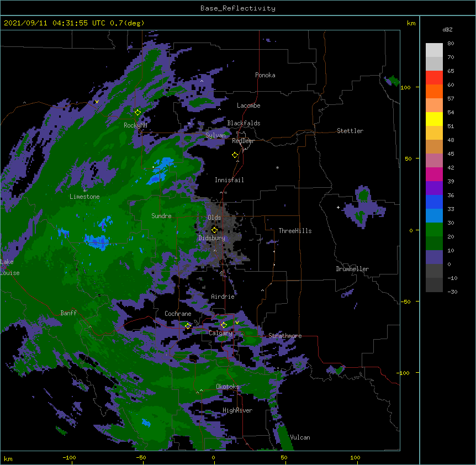476x465 pixels.
Task: Click the -100 tick label on the bottom axis
Action: click(x=69, y=457)
